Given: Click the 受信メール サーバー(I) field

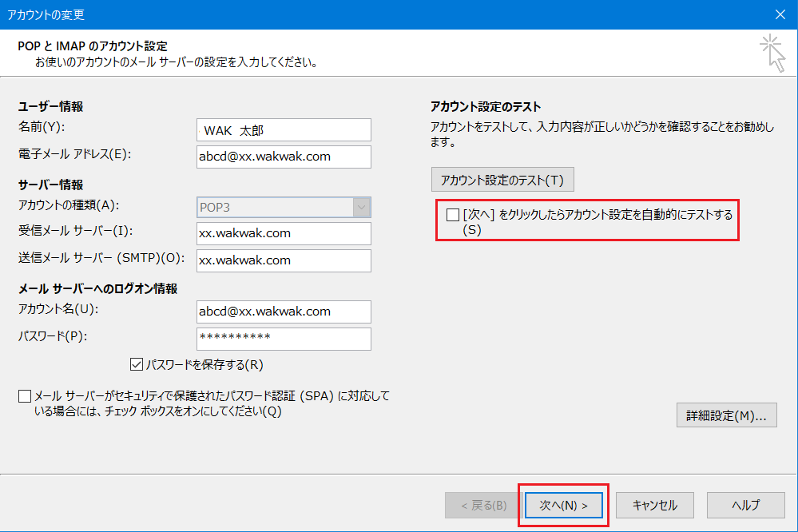Looking at the screenshot, I should 284,233.
